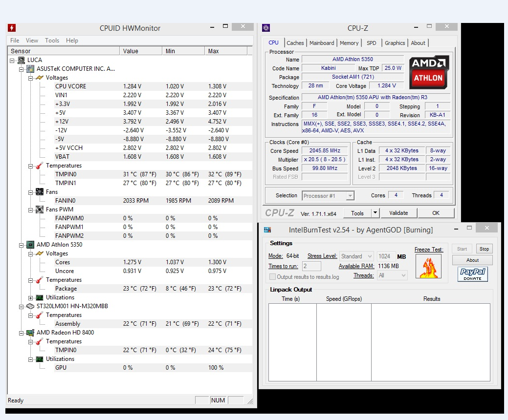Click the Min column header in HWMonitor

(183, 51)
